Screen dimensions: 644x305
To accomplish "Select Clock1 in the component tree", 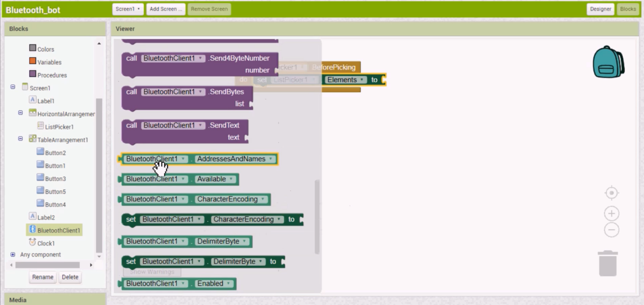I will coord(46,243).
